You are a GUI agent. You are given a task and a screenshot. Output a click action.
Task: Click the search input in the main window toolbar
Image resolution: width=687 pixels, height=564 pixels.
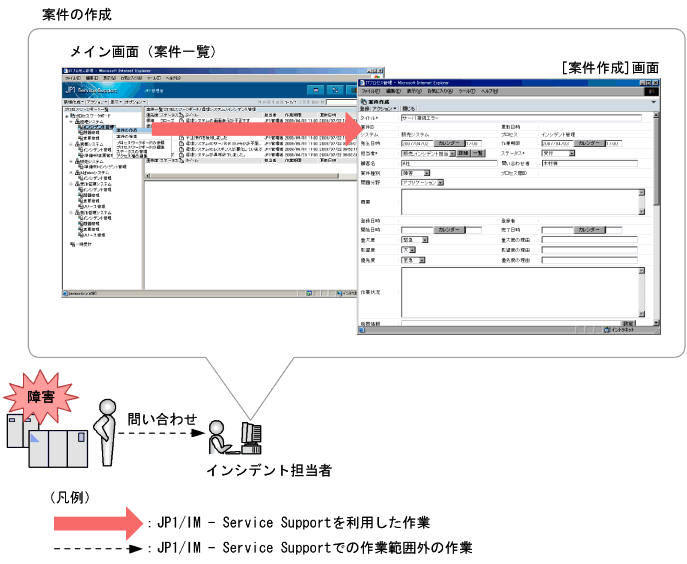tap(342, 102)
